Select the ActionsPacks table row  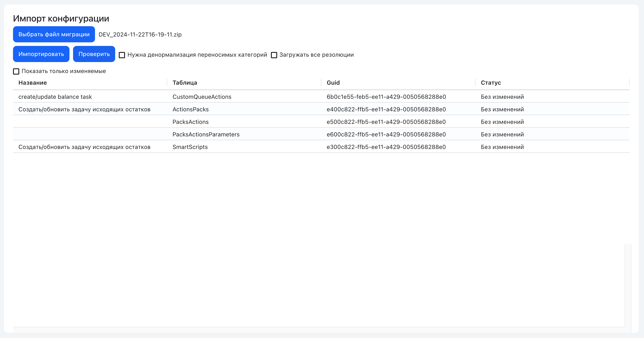[x=322, y=109]
